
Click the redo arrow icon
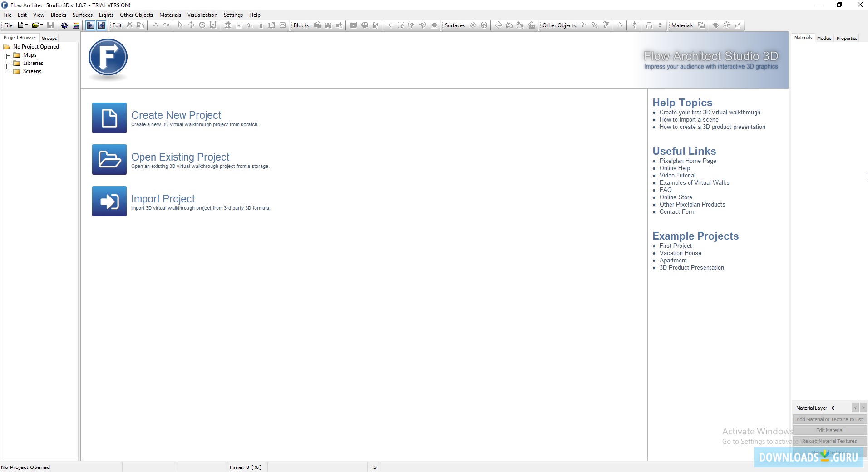[166, 25]
